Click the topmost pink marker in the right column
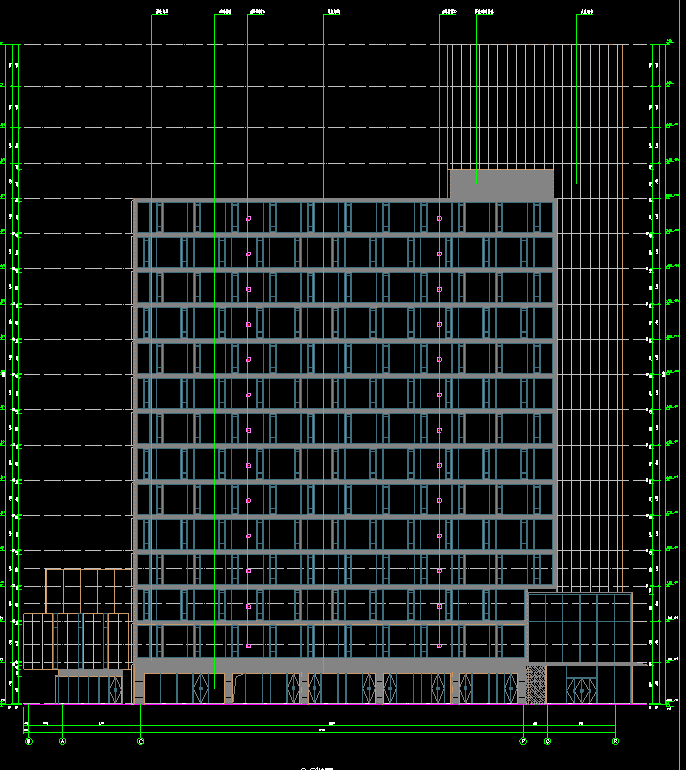 tap(439, 218)
